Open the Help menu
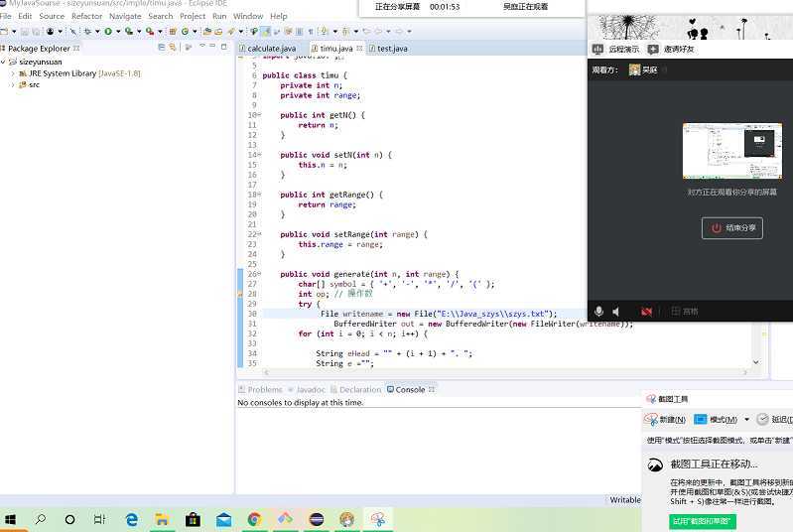The image size is (793, 532). pos(278,16)
